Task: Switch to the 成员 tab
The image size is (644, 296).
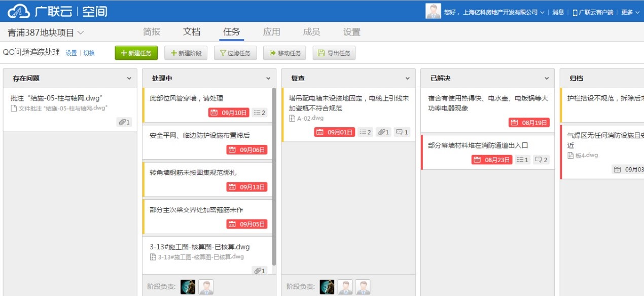Action: (312, 31)
